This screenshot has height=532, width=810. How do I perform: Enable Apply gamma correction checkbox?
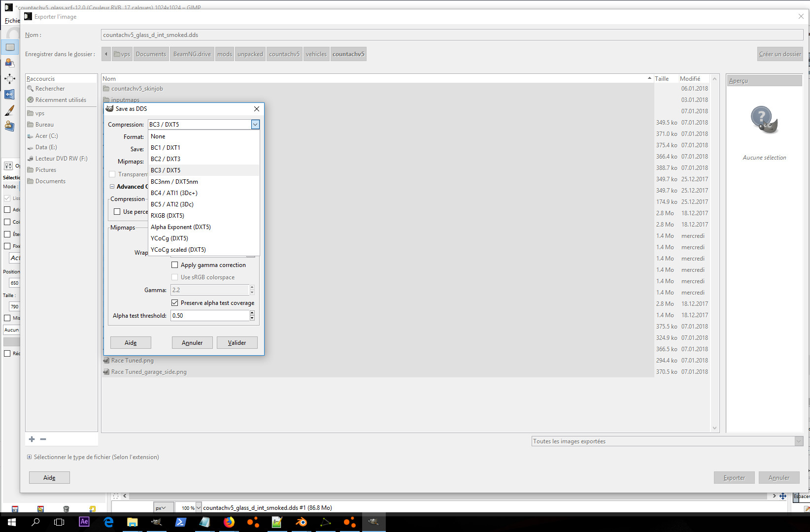[174, 265]
